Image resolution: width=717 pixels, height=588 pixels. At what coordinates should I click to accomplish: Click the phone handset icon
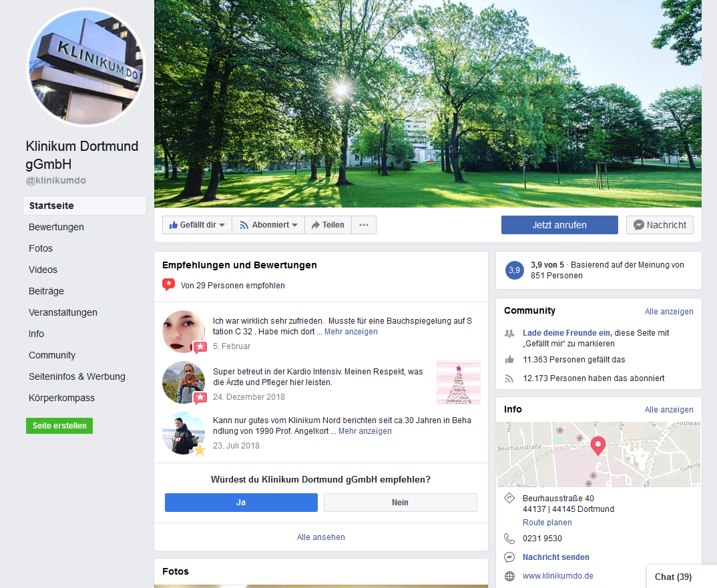pos(509,539)
